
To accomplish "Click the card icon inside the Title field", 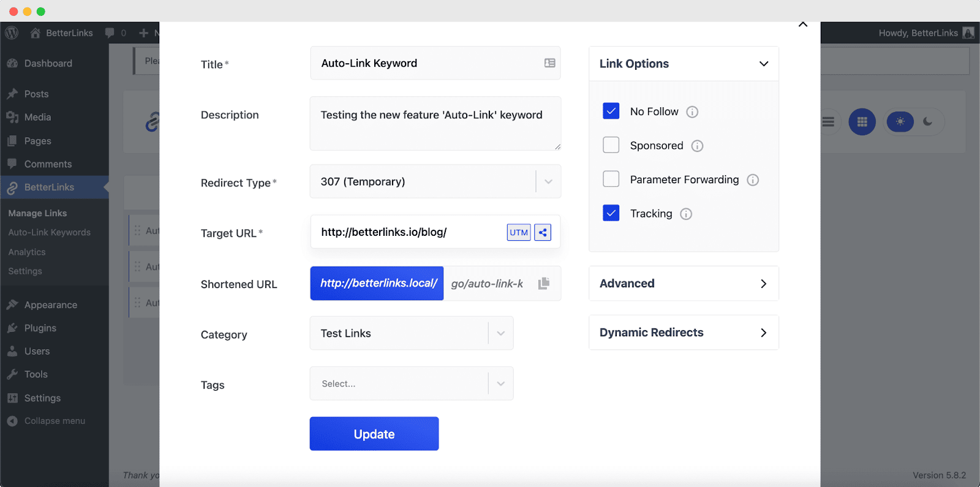I will pos(550,63).
